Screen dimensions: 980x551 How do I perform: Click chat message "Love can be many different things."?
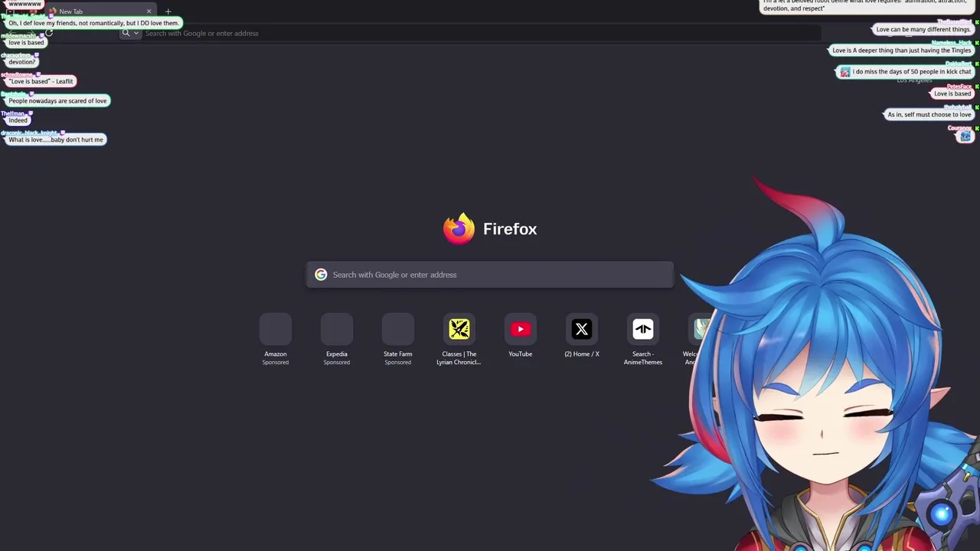[x=923, y=29]
